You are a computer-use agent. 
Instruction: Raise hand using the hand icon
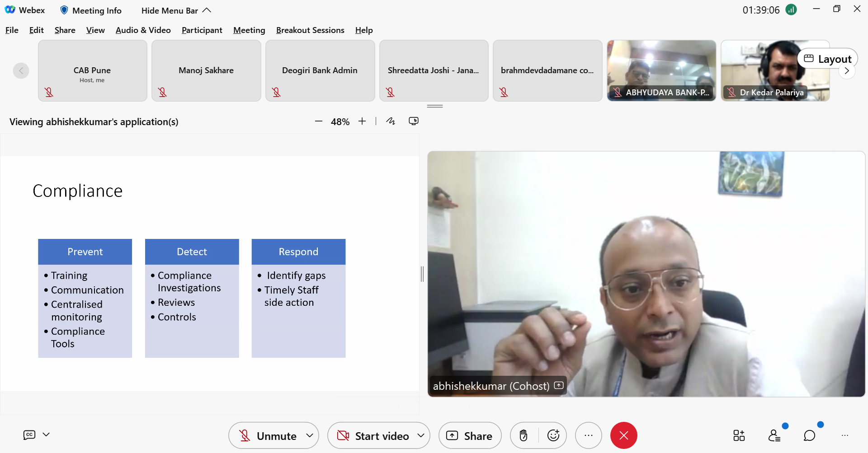coord(524,435)
